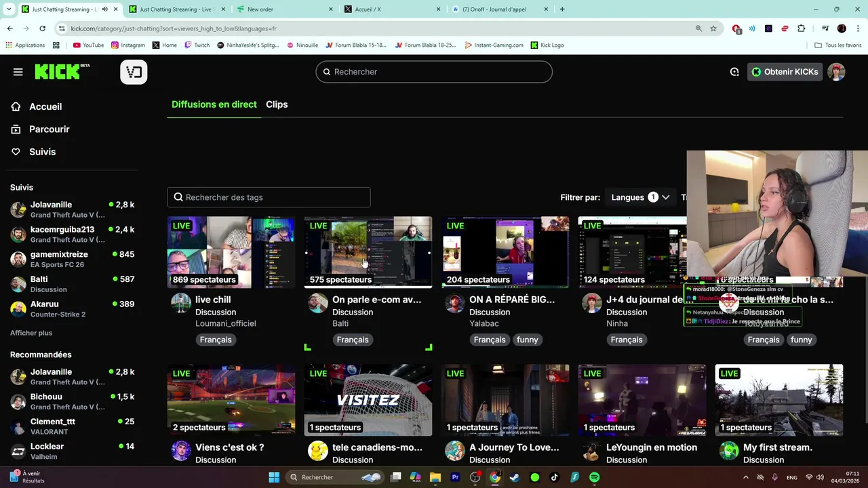The image size is (868, 488).
Task: Switch to Onoff Journal d'appel tab
Action: click(x=500, y=9)
